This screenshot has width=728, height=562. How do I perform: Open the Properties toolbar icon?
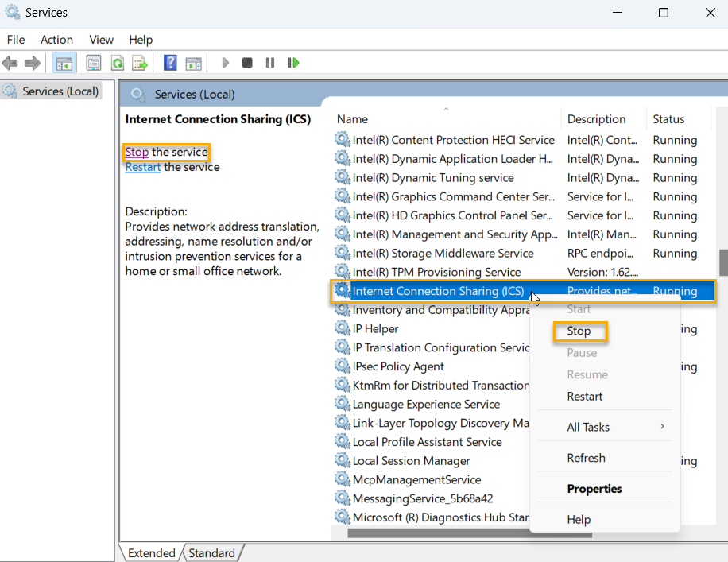pos(94,63)
